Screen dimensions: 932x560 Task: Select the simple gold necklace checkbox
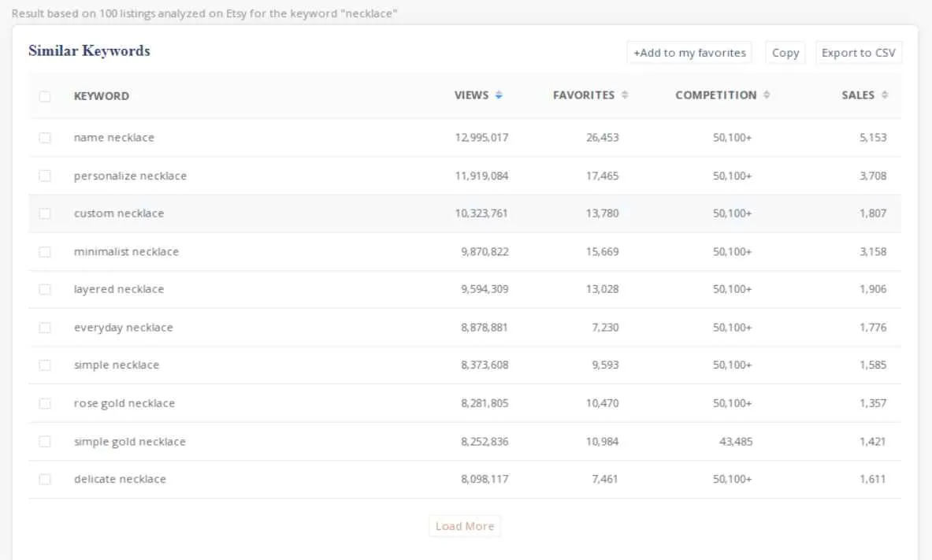(45, 442)
